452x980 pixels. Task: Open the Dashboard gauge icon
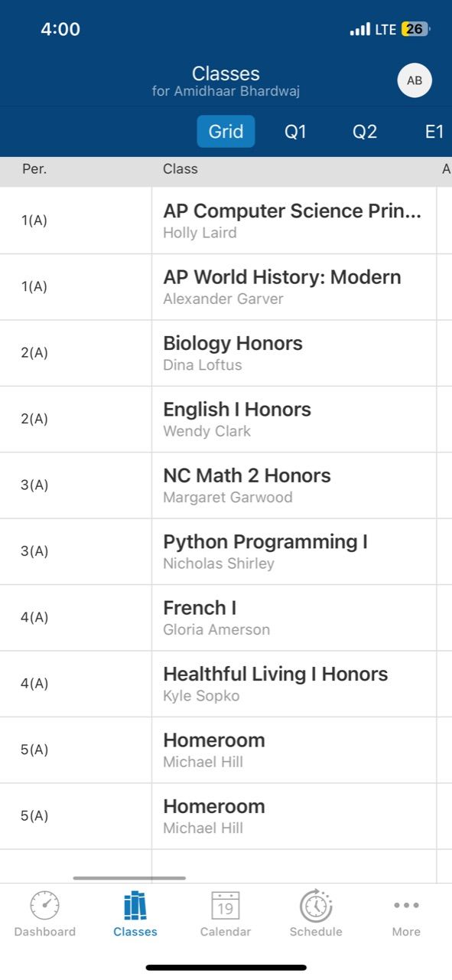coord(44,906)
